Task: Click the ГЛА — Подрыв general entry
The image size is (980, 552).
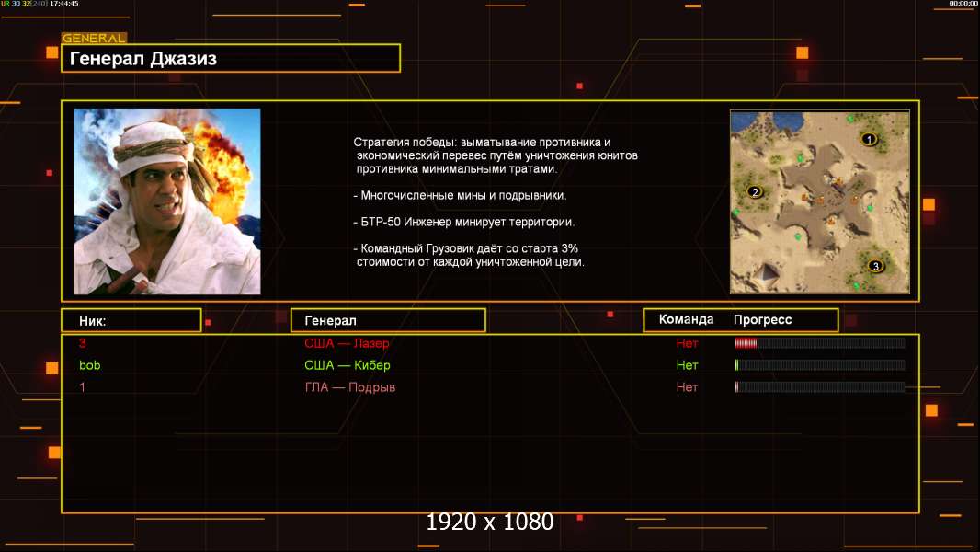Action: point(350,387)
